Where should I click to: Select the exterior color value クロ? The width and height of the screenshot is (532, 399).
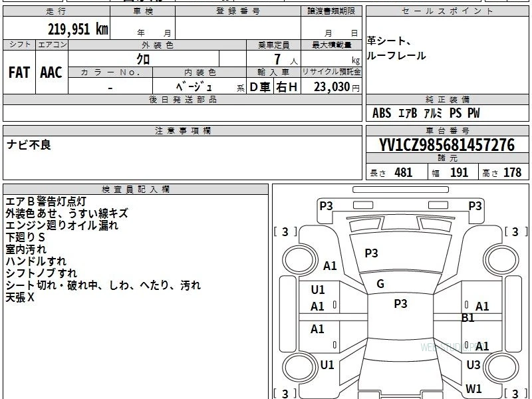pyautogui.click(x=143, y=59)
